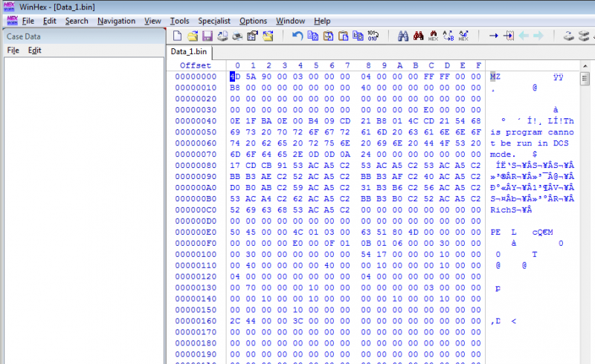Click 'mode.' text in the ASCII column
Screen dimensions: 595x364
pyautogui.click(x=503, y=155)
